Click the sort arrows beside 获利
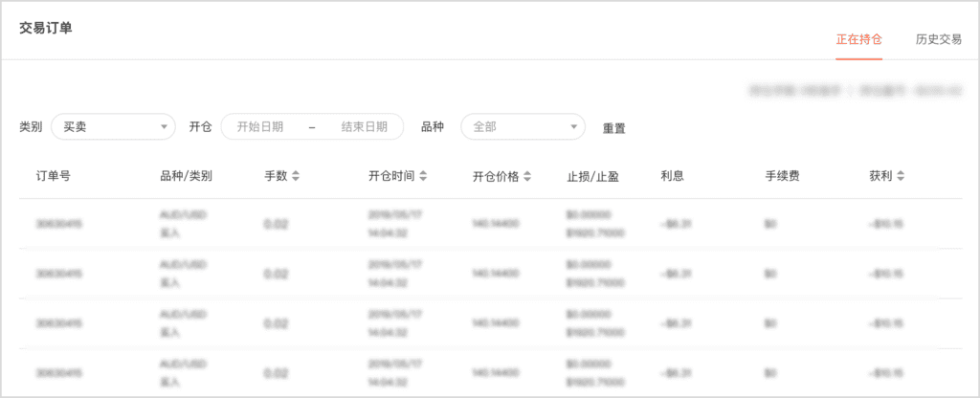Image resolution: width=980 pixels, height=398 pixels. coord(901,176)
